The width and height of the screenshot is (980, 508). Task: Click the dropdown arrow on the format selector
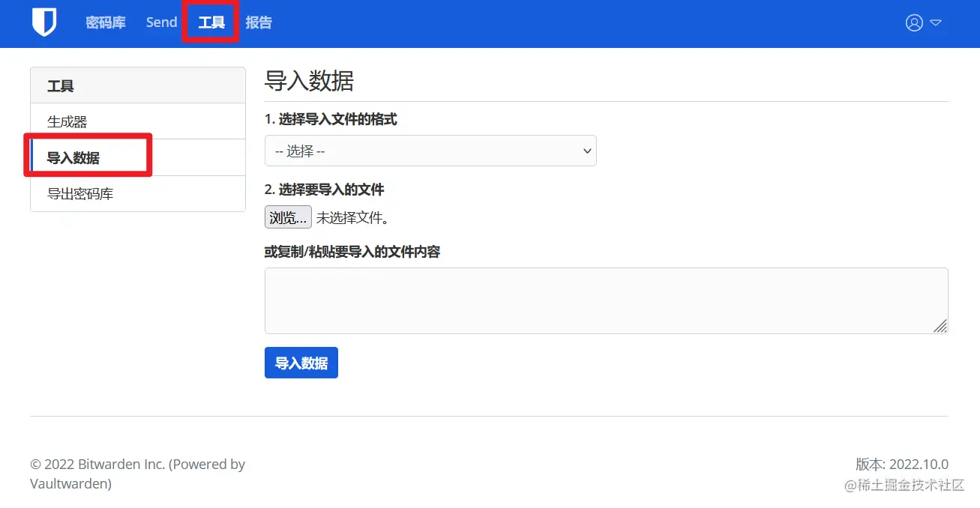point(587,151)
